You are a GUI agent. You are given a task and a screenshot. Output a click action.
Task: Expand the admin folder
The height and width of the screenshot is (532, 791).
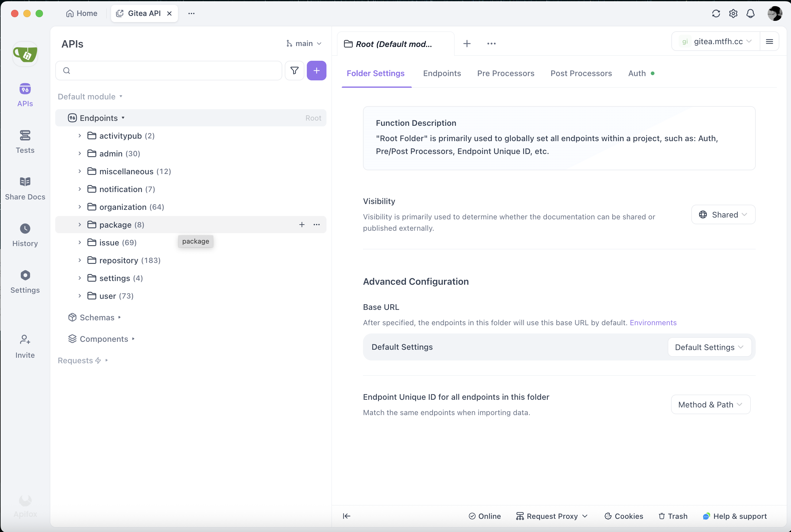click(x=80, y=153)
